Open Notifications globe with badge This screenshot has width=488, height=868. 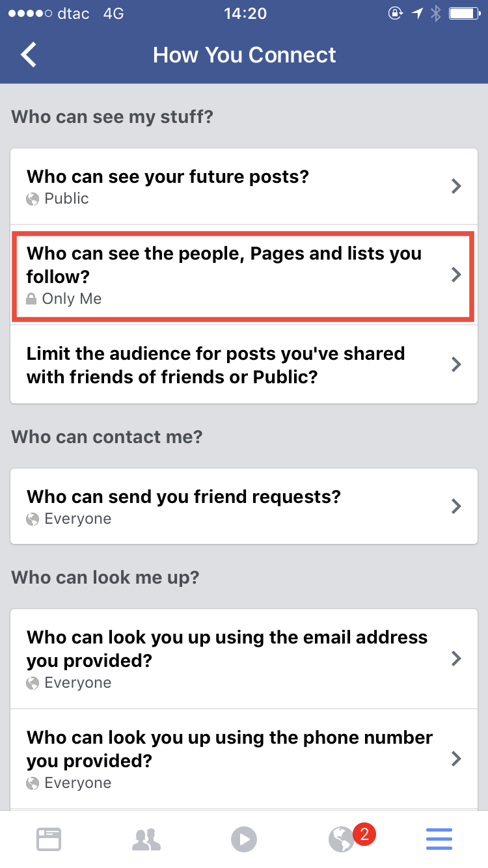coord(342,839)
